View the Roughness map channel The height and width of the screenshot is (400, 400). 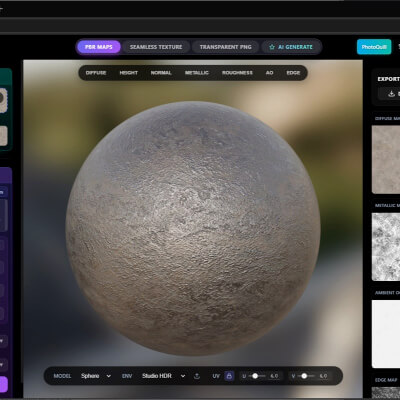237,73
